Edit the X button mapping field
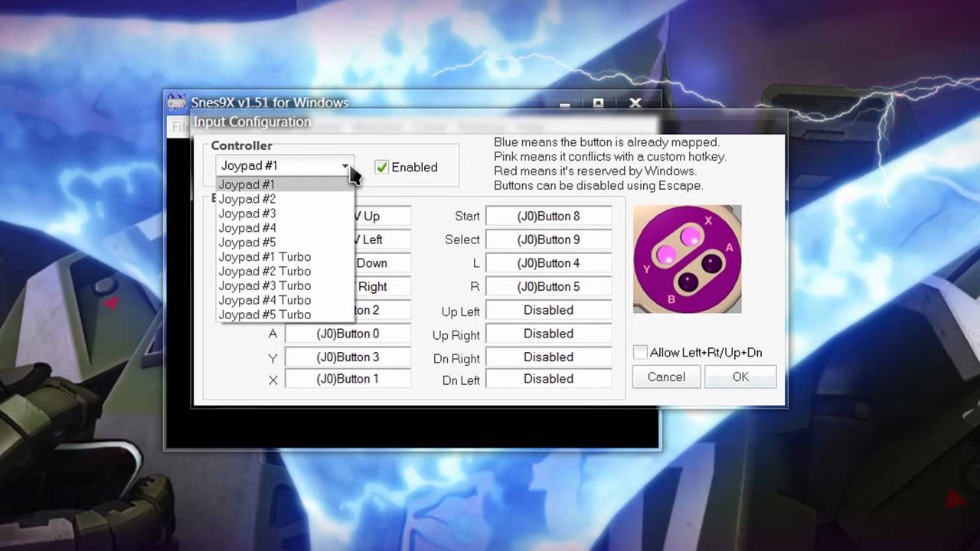The width and height of the screenshot is (980, 551). pyautogui.click(x=348, y=379)
